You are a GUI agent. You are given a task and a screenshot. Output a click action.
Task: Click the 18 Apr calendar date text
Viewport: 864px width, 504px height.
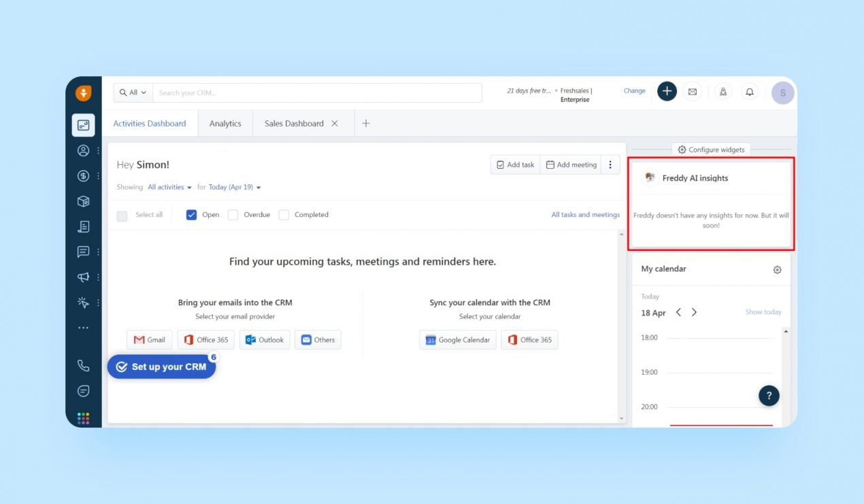tap(653, 313)
